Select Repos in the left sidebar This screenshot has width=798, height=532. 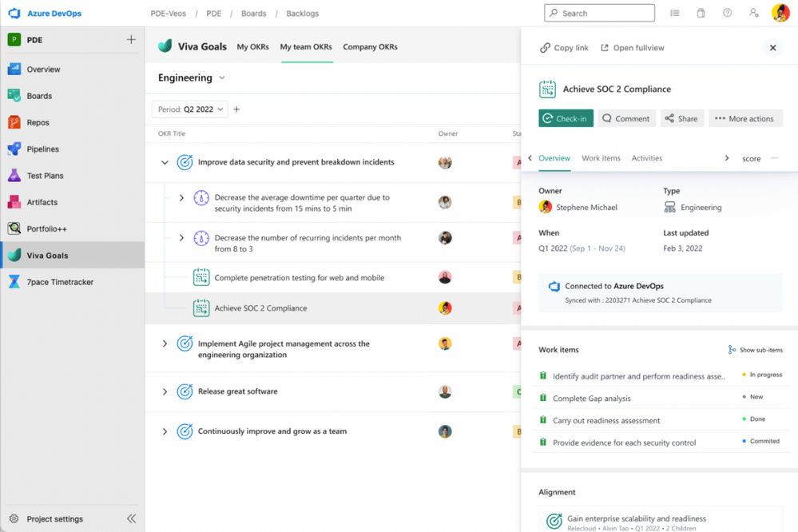(x=35, y=122)
